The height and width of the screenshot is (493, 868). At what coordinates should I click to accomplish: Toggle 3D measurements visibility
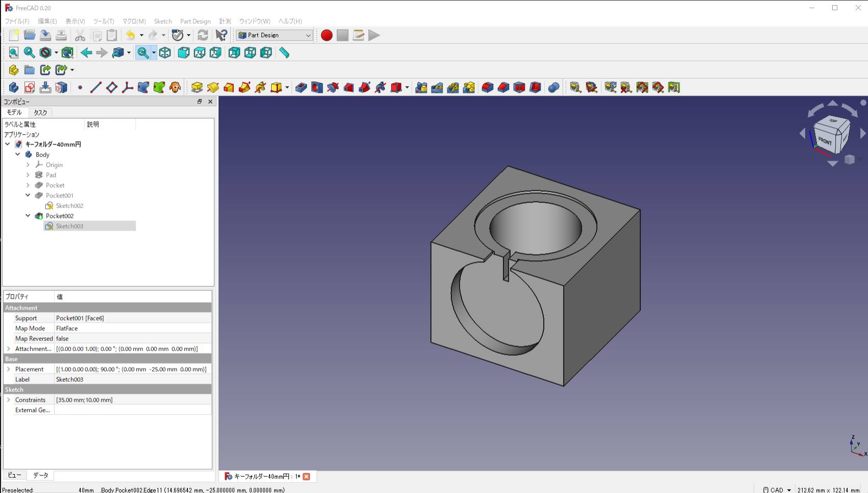click(x=658, y=87)
